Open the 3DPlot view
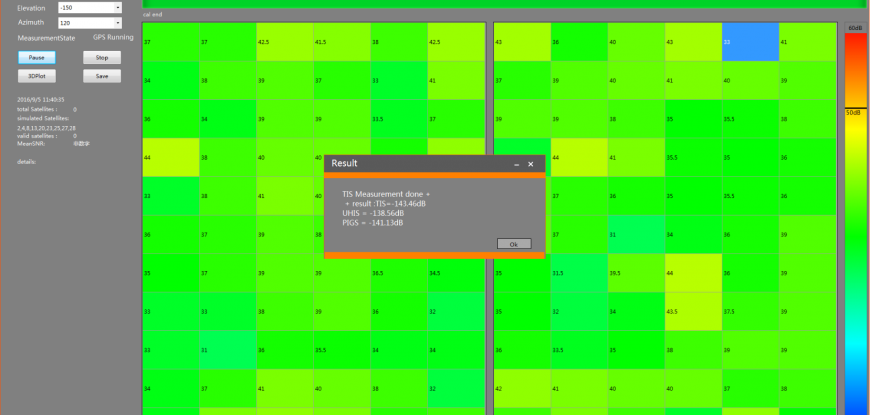The height and width of the screenshot is (415, 870). 37,76
